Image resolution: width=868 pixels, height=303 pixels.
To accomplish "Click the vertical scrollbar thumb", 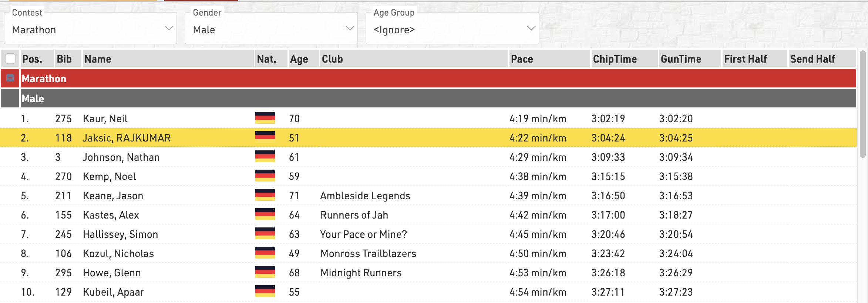I will point(862,104).
